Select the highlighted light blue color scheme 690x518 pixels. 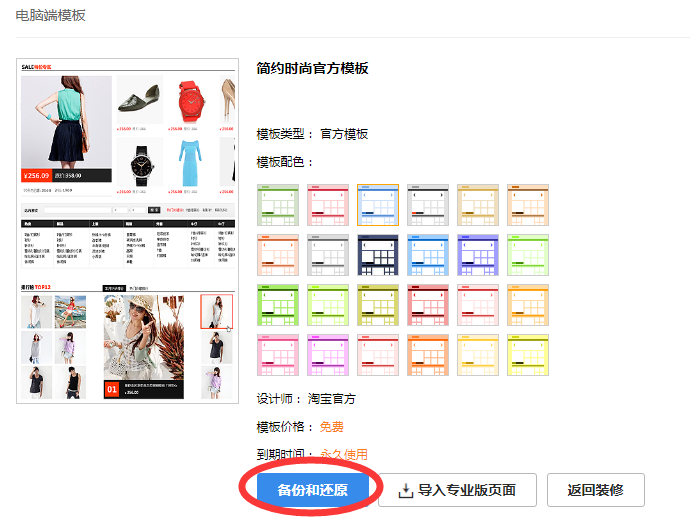tap(378, 205)
